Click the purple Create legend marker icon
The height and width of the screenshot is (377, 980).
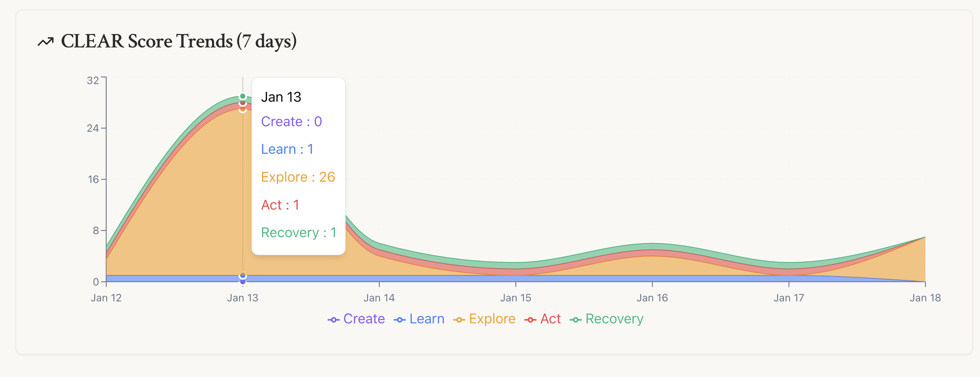tap(333, 320)
